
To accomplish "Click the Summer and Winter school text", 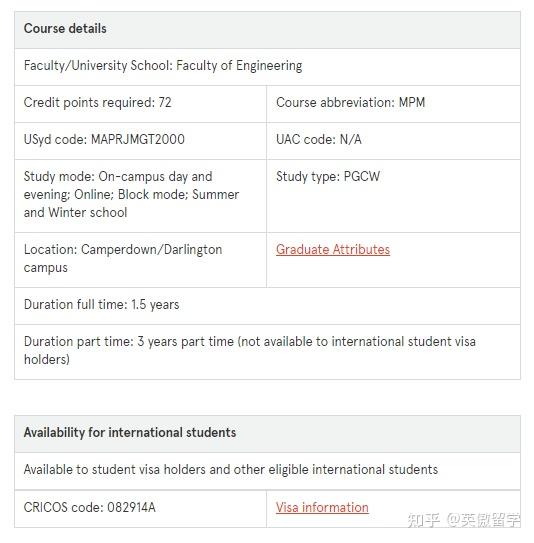I will 132,204.
